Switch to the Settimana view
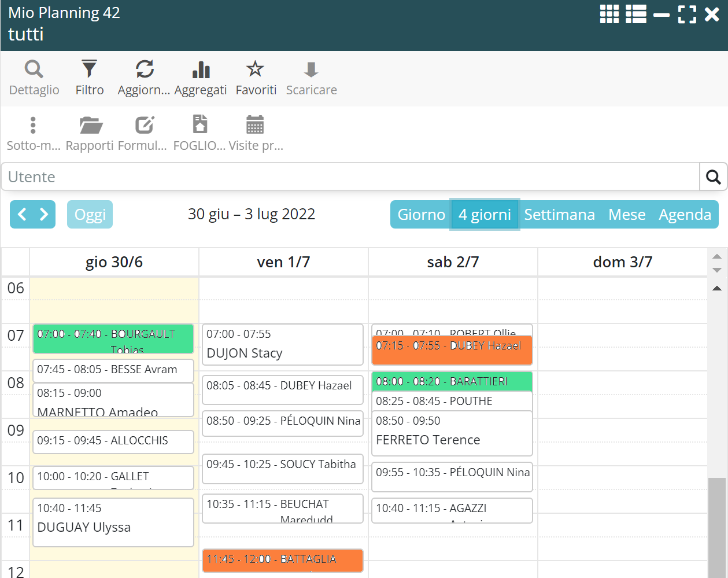 coord(559,215)
